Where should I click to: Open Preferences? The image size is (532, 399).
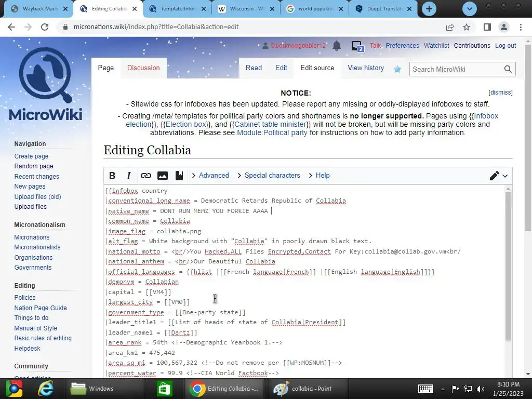click(x=402, y=46)
